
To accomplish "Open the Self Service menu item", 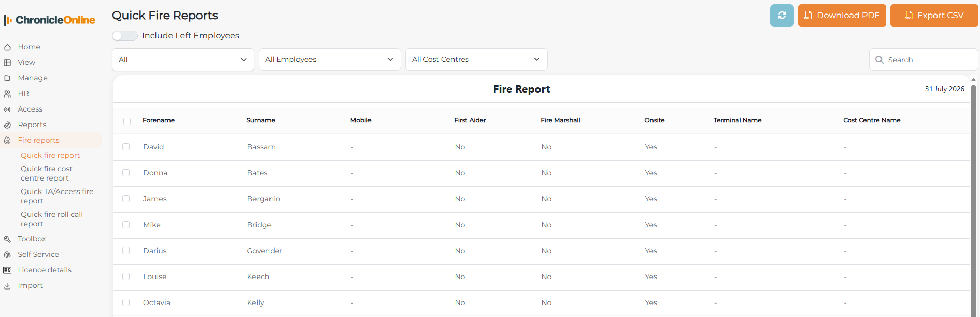I will pos(38,254).
